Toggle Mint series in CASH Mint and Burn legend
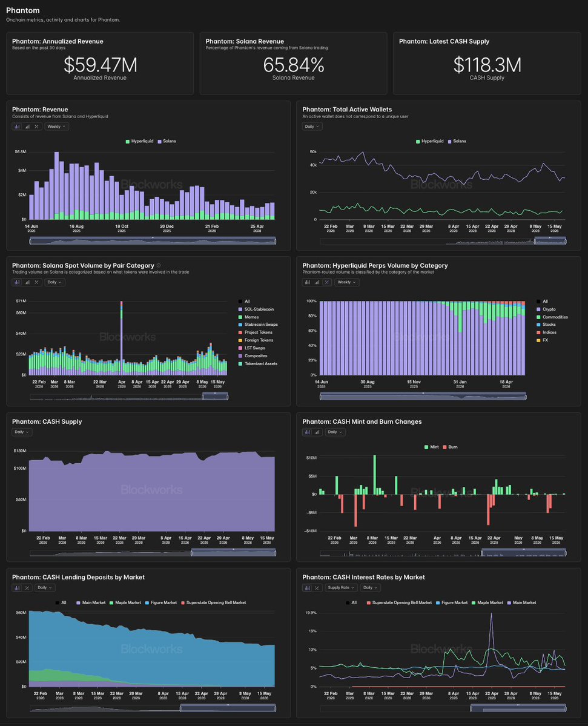 [432, 447]
